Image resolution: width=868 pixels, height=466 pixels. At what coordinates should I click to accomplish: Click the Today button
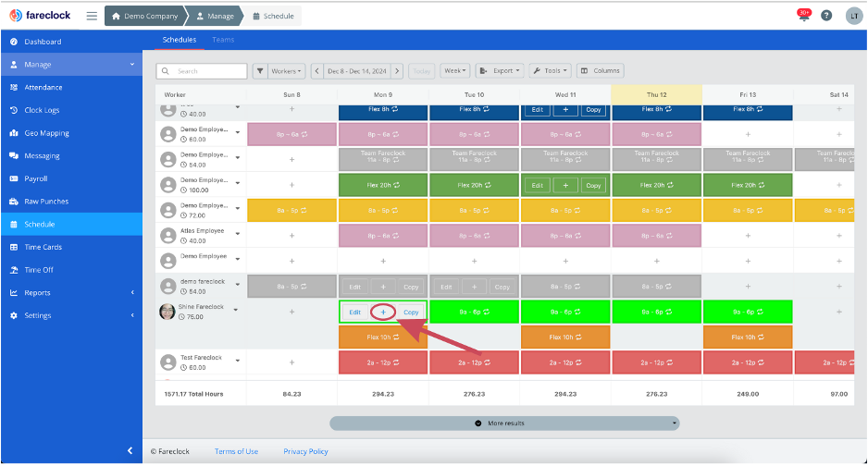pyautogui.click(x=422, y=71)
